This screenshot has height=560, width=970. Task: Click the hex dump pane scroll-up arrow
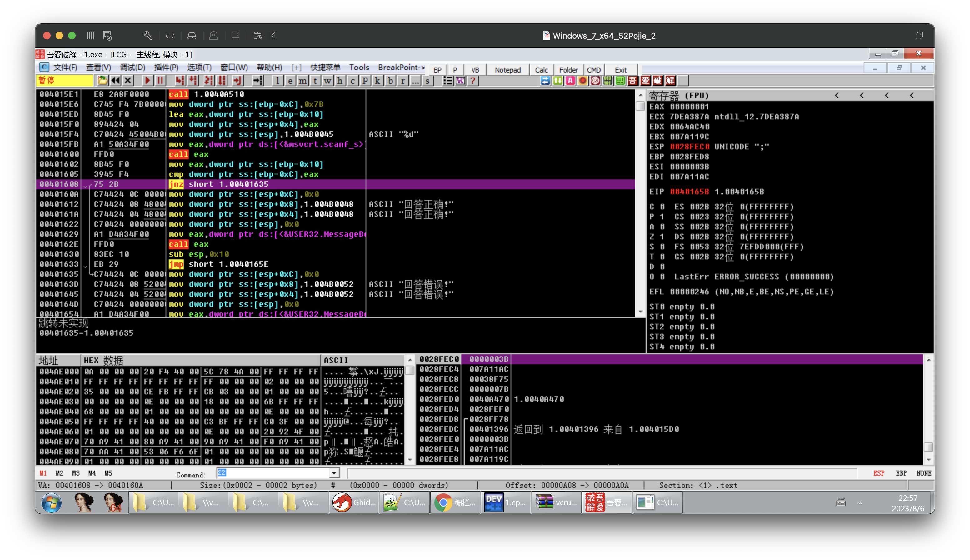tap(410, 360)
